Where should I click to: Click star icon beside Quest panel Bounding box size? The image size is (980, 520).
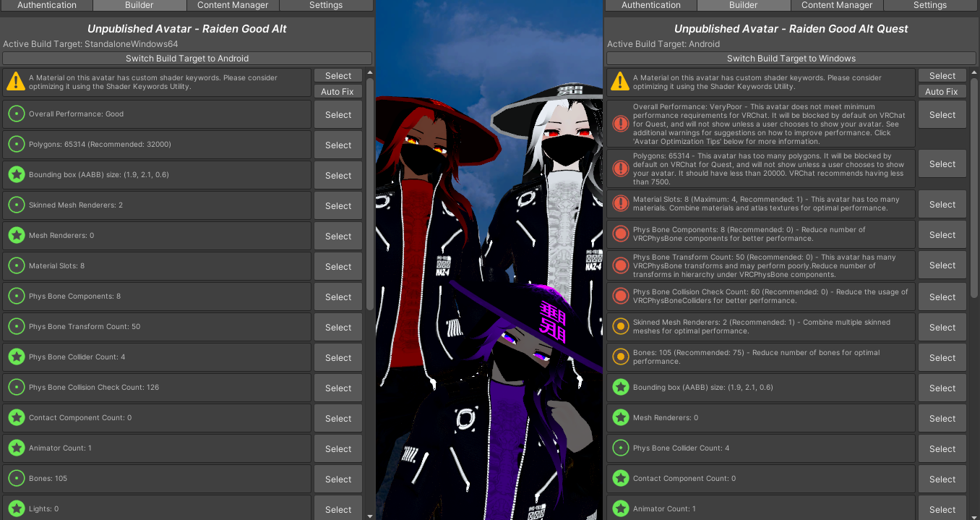point(620,387)
